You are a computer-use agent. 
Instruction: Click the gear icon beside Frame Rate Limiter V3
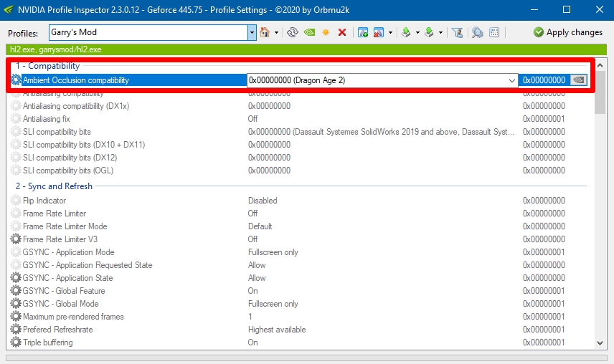pos(16,239)
